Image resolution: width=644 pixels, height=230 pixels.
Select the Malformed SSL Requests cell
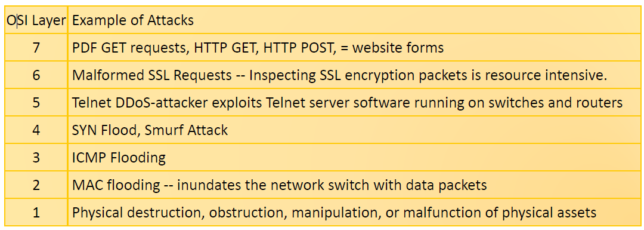point(353,75)
